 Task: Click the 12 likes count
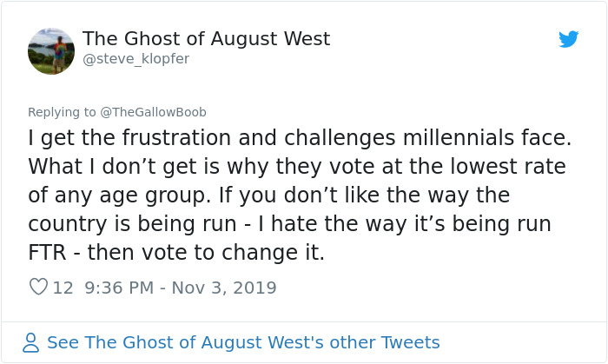pos(63,288)
